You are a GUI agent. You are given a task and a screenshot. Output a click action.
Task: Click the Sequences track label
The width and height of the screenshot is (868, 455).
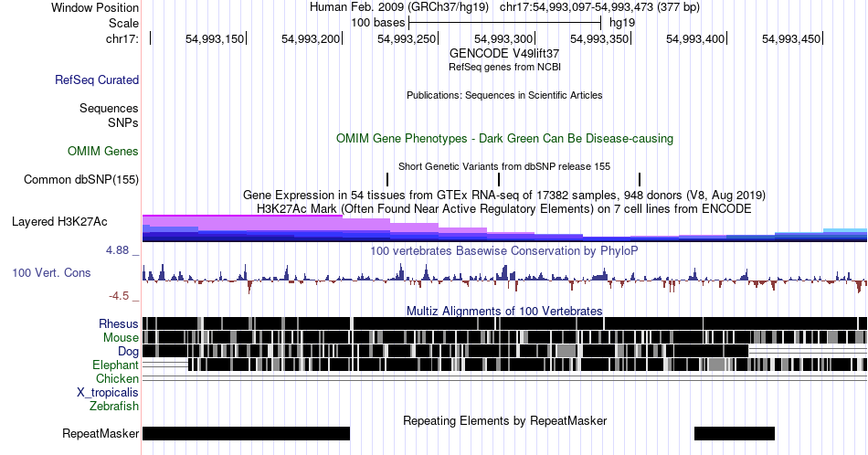pos(109,108)
